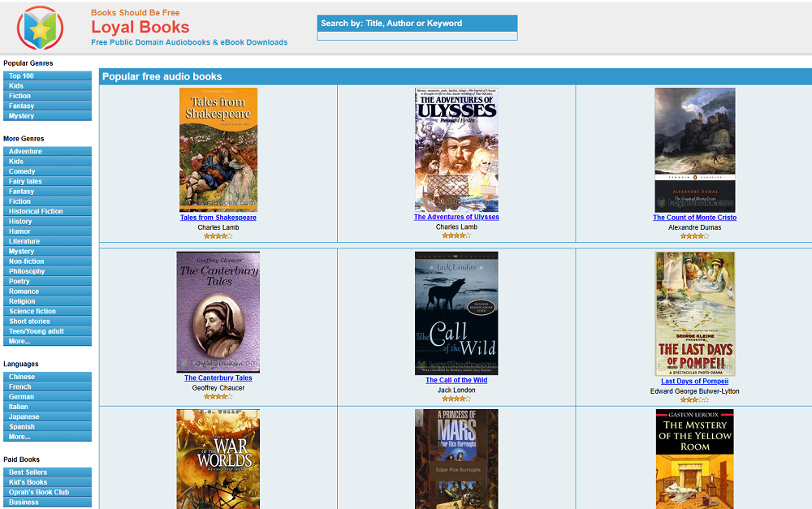Open the Literature genre

[x=47, y=241]
